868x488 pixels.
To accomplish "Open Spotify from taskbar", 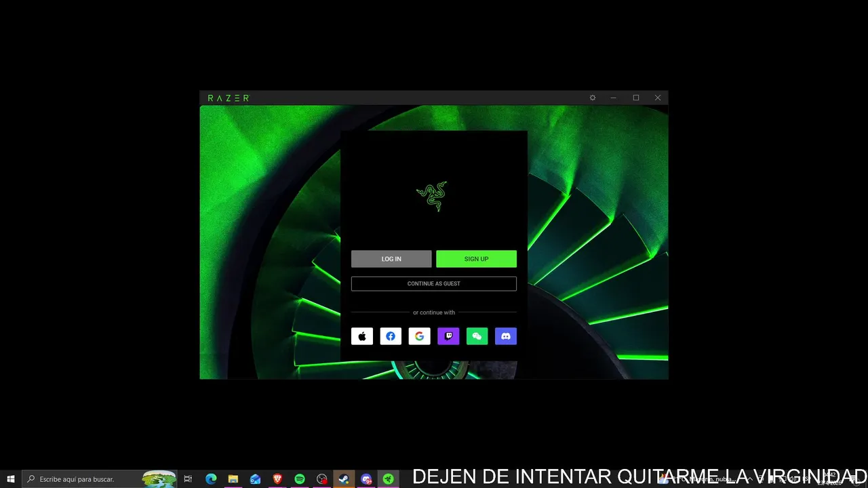I will (300, 479).
